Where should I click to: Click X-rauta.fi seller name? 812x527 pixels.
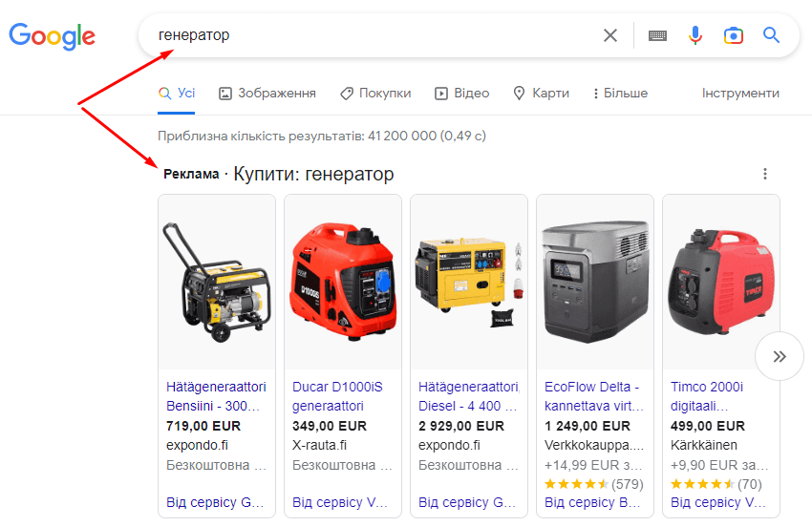point(319,445)
